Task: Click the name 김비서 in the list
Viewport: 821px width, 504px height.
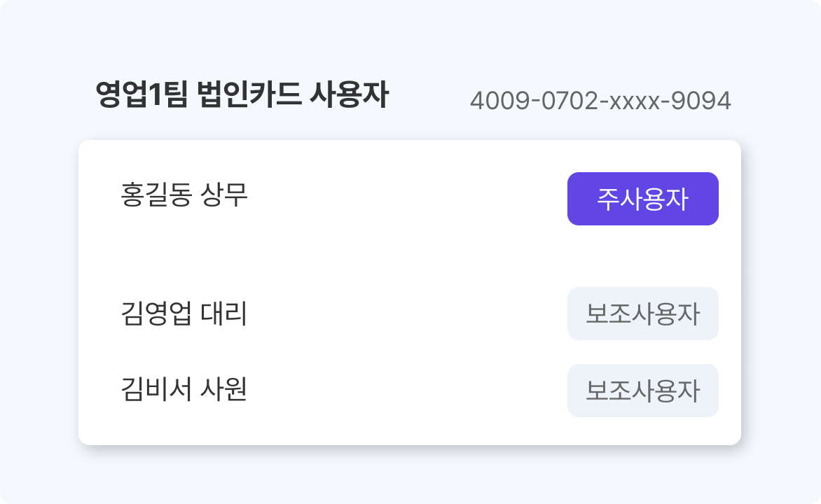Action: (157, 390)
